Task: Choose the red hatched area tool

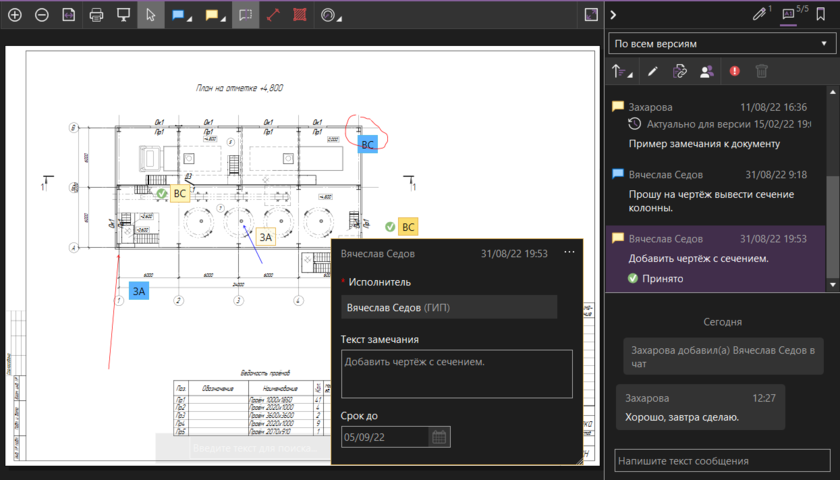Action: coord(300,16)
